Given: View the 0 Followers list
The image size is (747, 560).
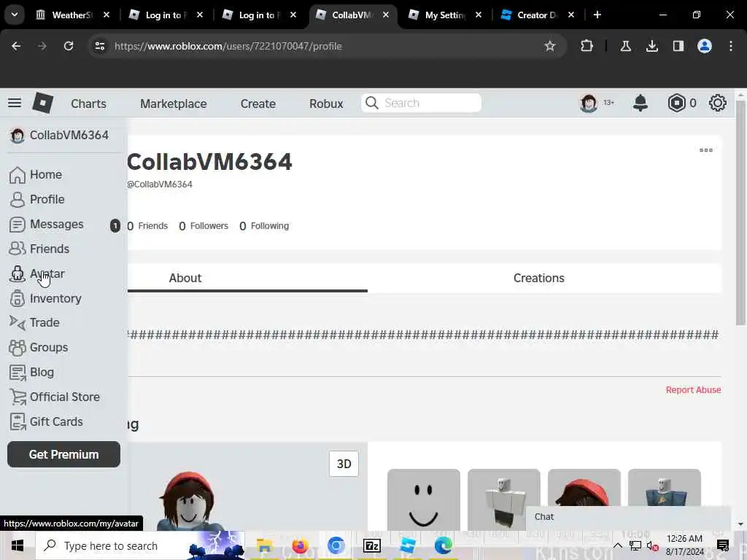Looking at the screenshot, I should click(204, 226).
